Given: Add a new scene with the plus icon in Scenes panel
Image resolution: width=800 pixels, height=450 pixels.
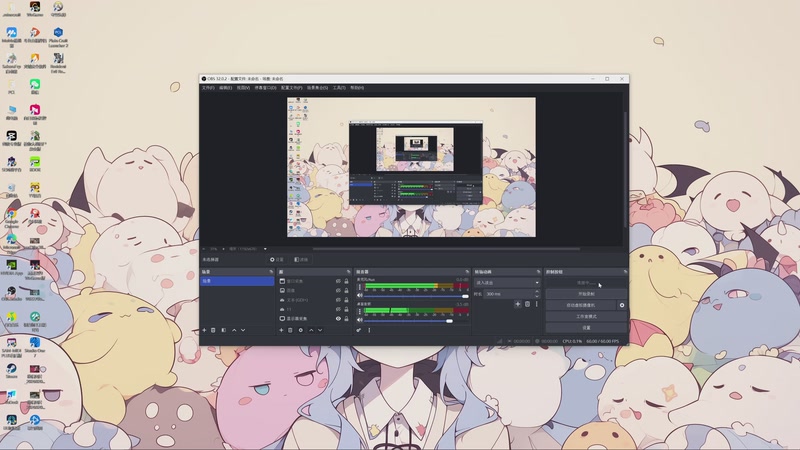Looking at the screenshot, I should pyautogui.click(x=204, y=330).
